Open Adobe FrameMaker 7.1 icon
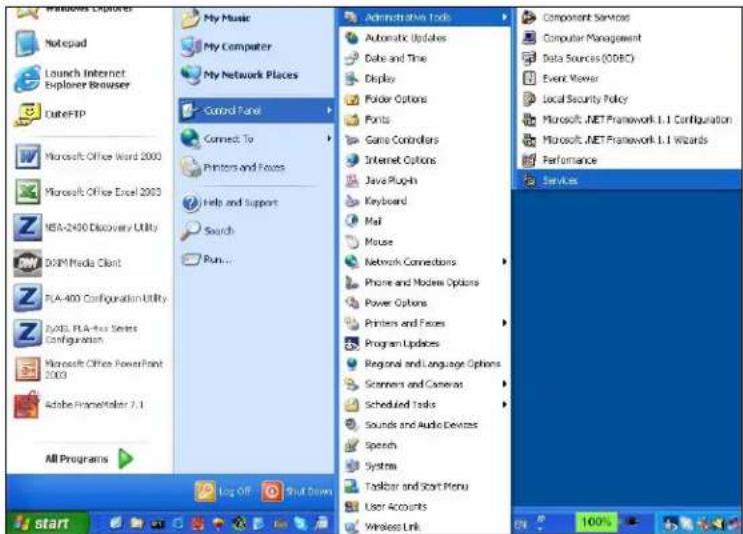The image size is (743, 534). tap(27, 405)
